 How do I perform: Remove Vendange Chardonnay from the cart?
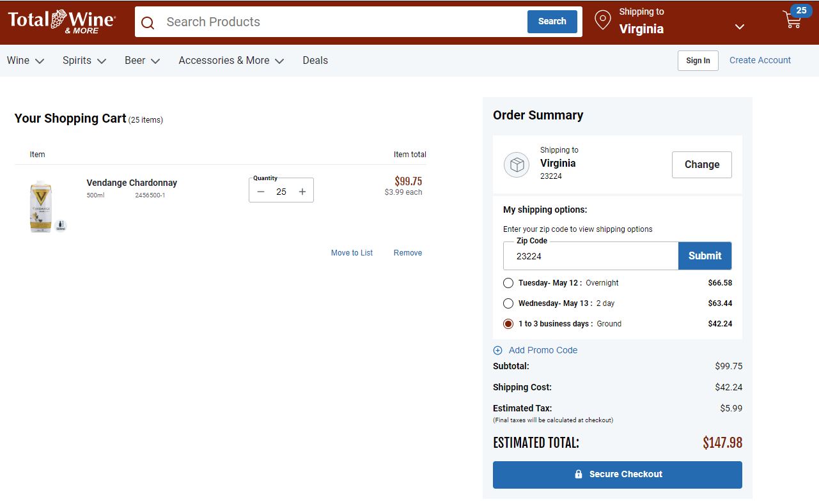pyautogui.click(x=408, y=253)
